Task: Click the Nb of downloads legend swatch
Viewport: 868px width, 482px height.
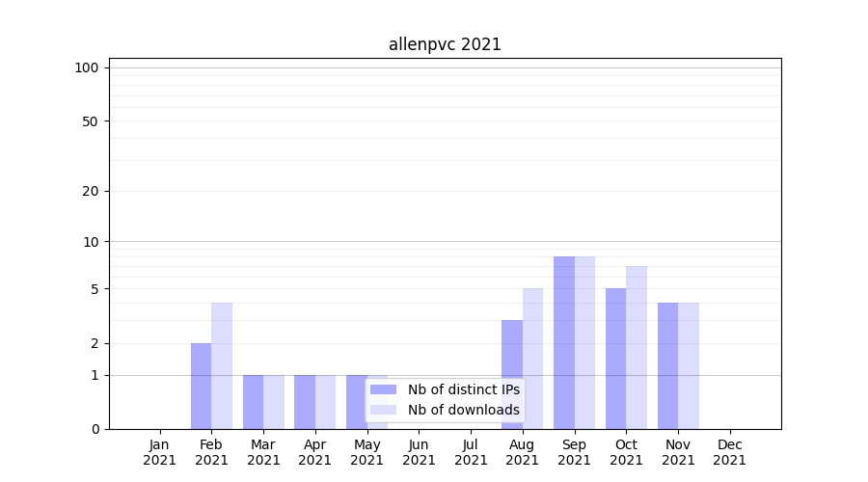Action: click(383, 410)
